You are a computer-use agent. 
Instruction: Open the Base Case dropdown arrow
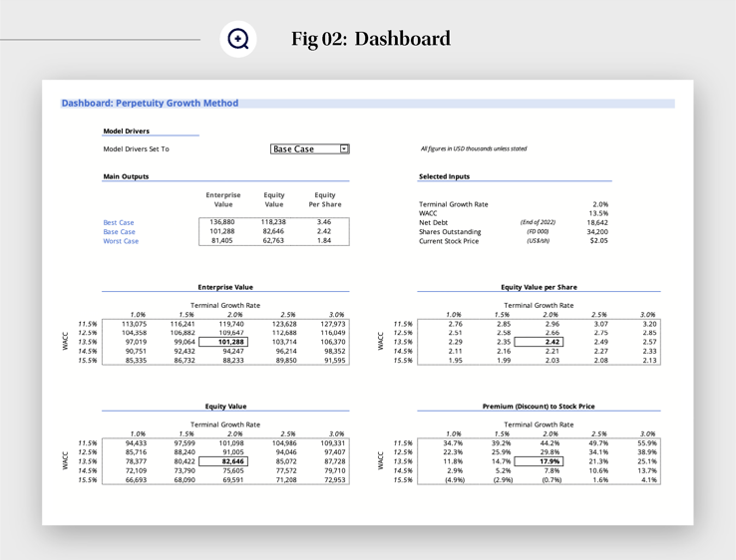[344, 149]
